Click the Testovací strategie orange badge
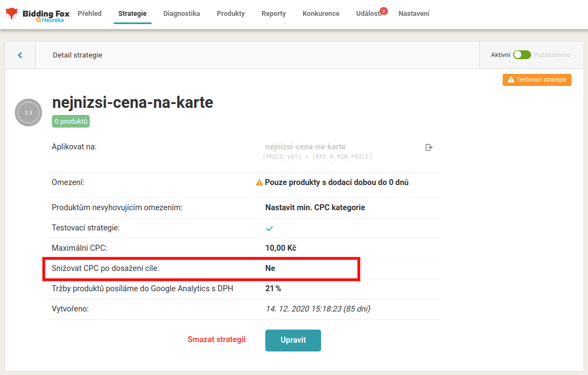Image resolution: width=588 pixels, height=375 pixels. pyautogui.click(x=537, y=79)
